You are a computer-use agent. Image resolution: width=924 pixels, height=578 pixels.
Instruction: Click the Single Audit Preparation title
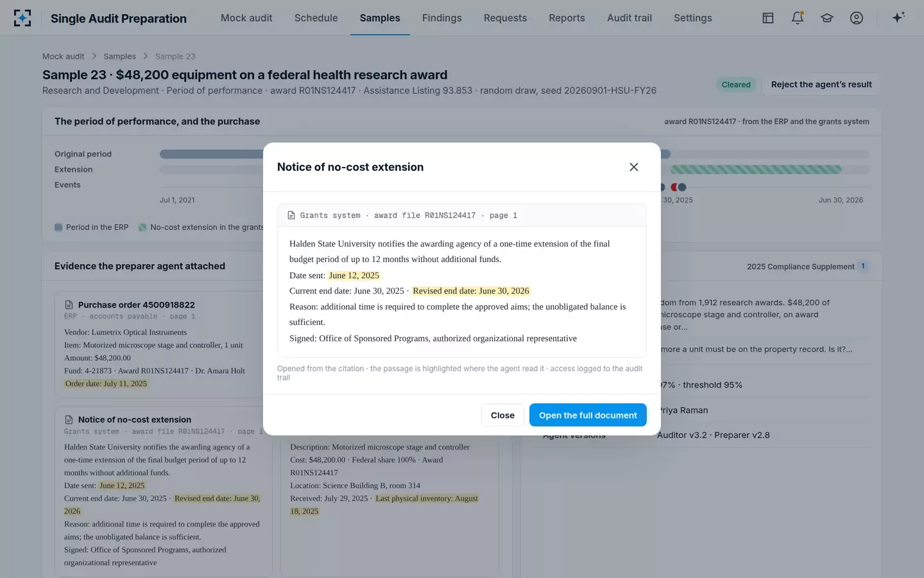pyautogui.click(x=119, y=19)
